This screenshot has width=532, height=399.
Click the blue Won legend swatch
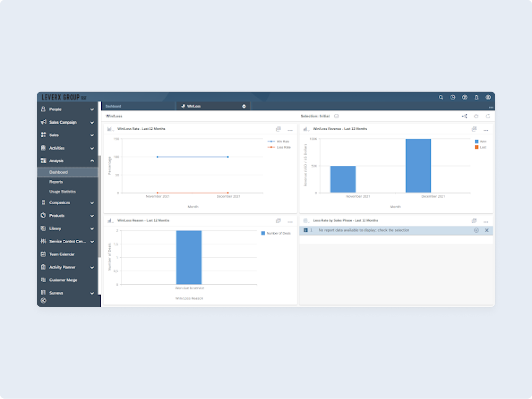477,141
